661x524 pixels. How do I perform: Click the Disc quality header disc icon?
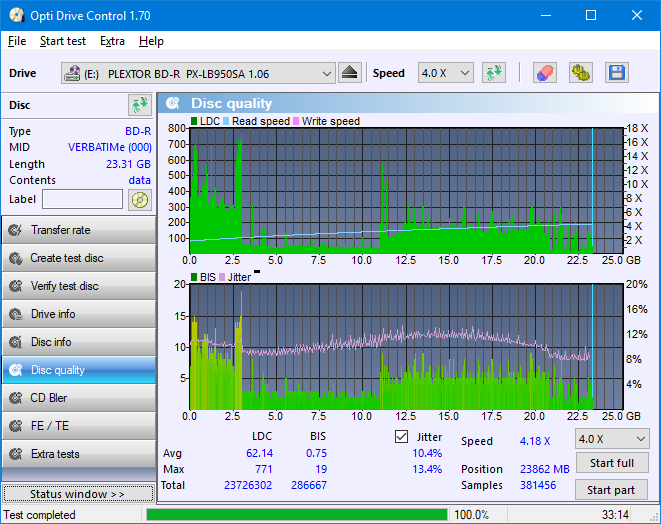click(x=173, y=103)
